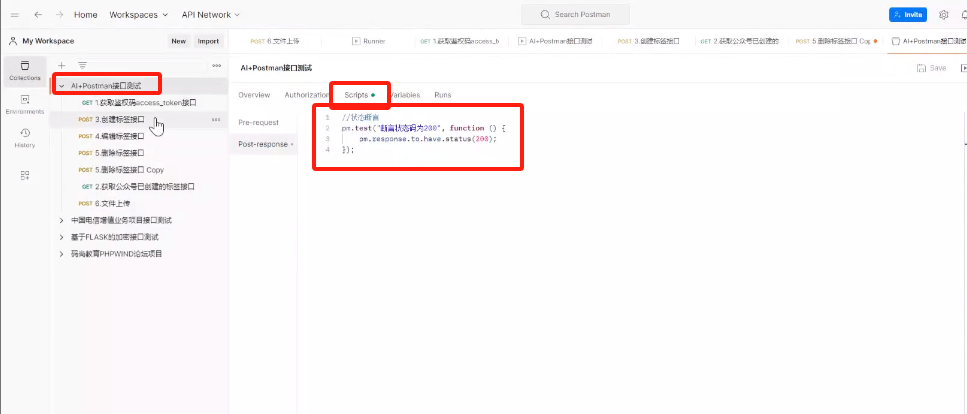Click the New button
This screenshot has height=414, width=967.
coord(178,41)
